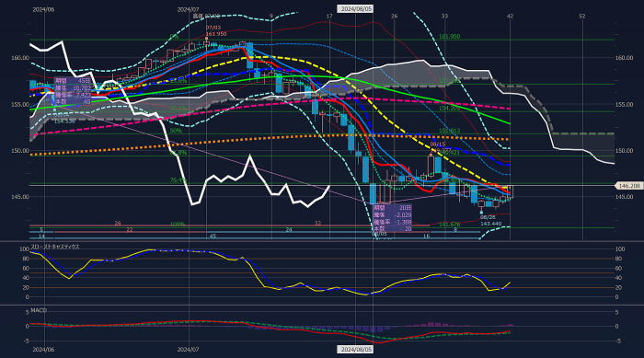Select the 2024/07 label on the bottom time axis
Viewport: 644px width, 358px height.
coord(188,350)
